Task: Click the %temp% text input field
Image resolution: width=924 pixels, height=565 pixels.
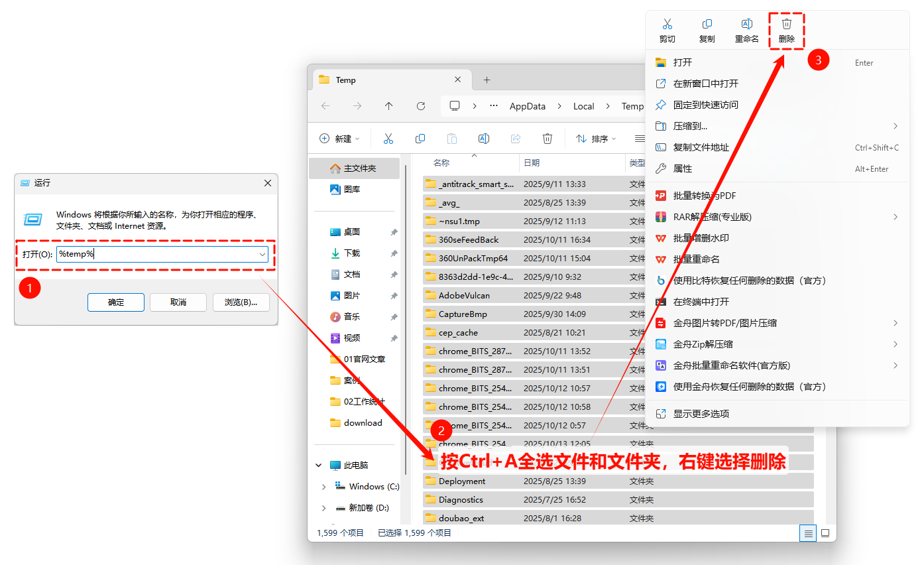Action: tap(156, 254)
